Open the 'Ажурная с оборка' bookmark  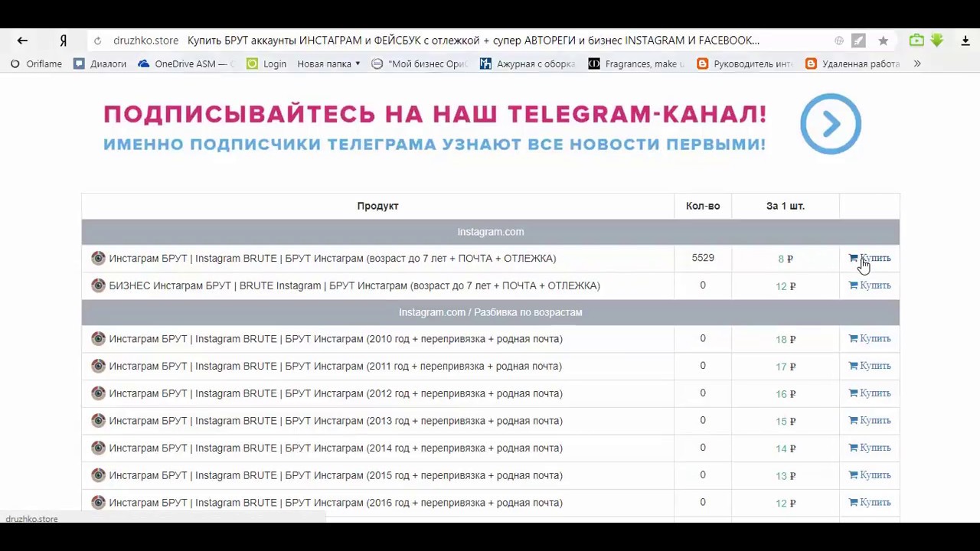[528, 64]
